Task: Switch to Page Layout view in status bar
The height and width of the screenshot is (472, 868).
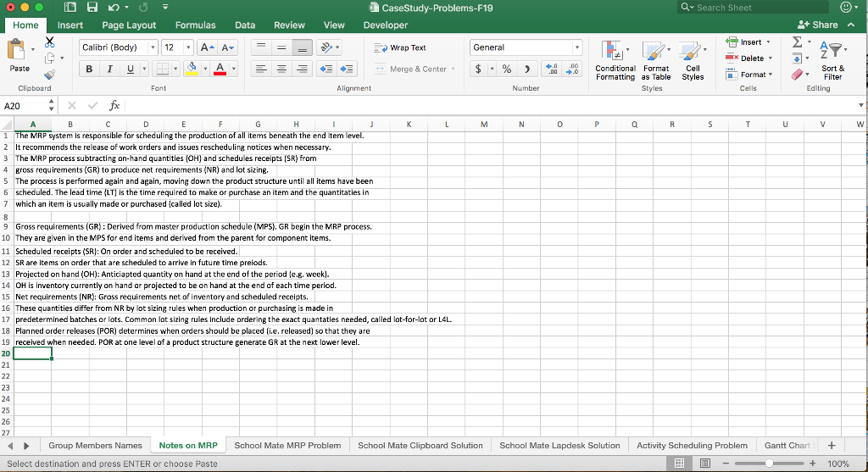Action: [x=704, y=464]
